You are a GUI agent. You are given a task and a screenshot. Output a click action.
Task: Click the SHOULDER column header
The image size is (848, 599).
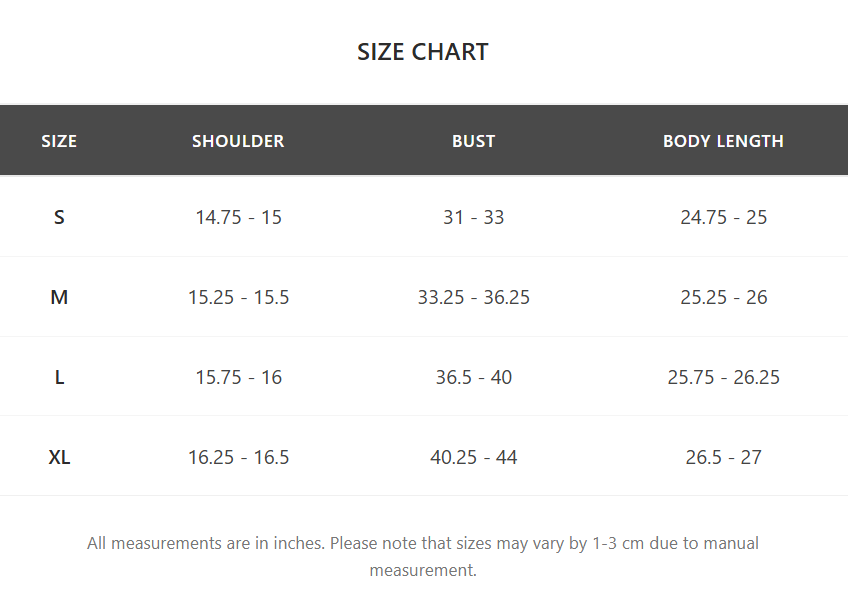[238, 141]
